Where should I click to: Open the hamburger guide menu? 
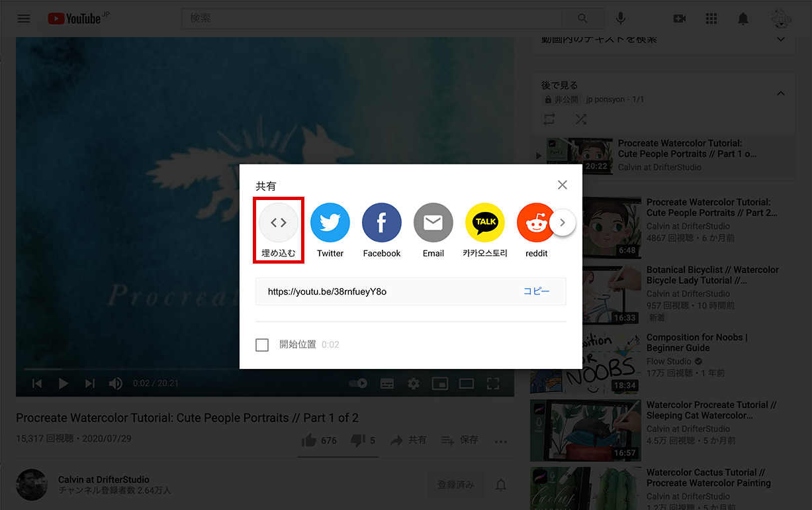(x=24, y=19)
